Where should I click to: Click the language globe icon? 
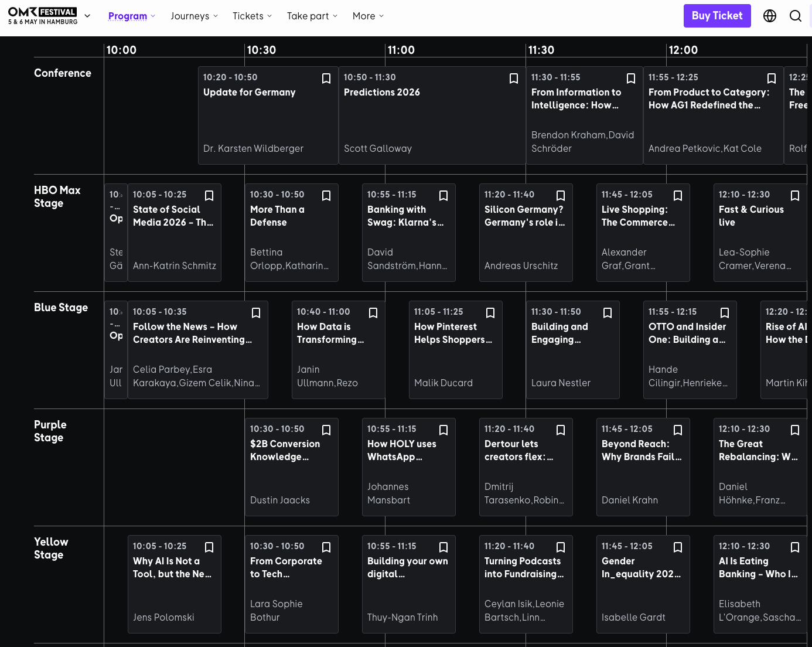tap(769, 16)
